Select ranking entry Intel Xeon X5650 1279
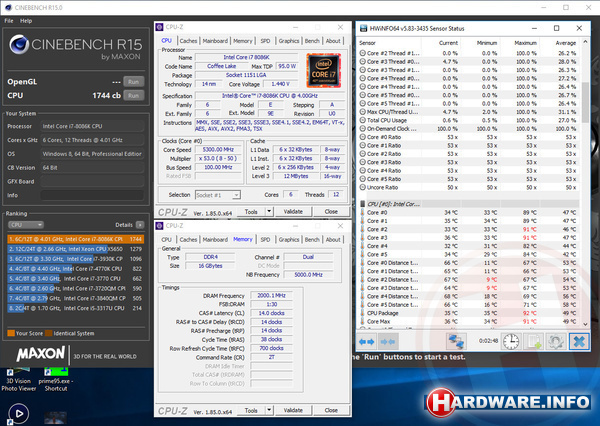Image resolution: width=600 pixels, height=426 pixels. 75,249
